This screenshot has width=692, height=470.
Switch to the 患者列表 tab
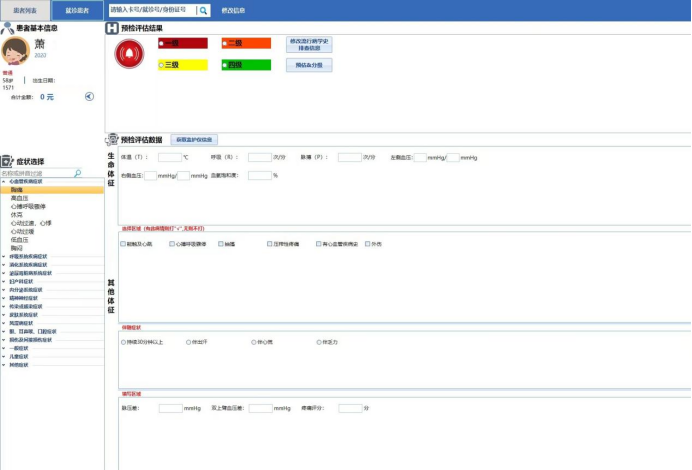pos(24,10)
